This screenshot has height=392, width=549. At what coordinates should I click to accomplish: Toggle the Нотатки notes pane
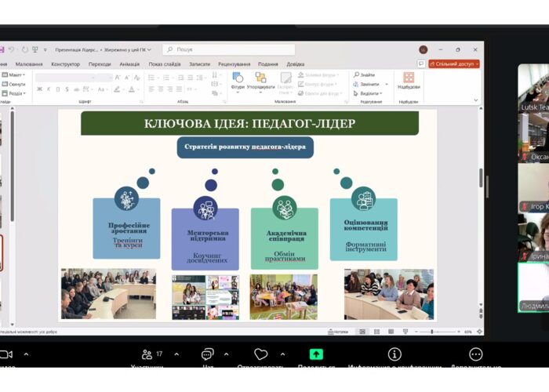(x=337, y=332)
